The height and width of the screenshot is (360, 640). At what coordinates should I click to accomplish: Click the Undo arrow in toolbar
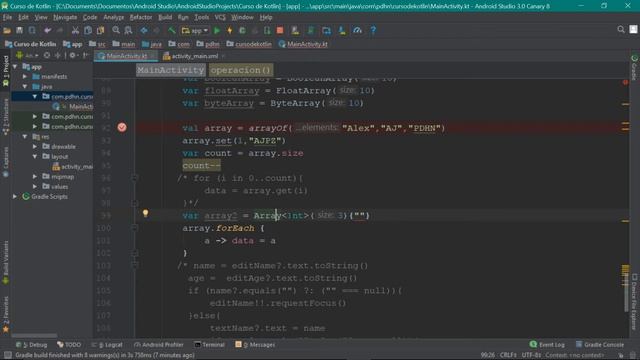coord(48,30)
